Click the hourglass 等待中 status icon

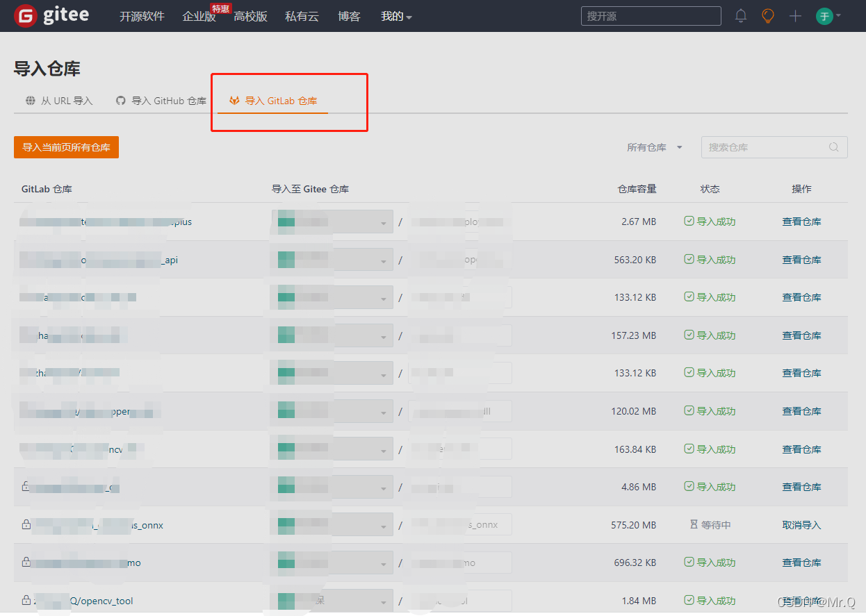693,525
